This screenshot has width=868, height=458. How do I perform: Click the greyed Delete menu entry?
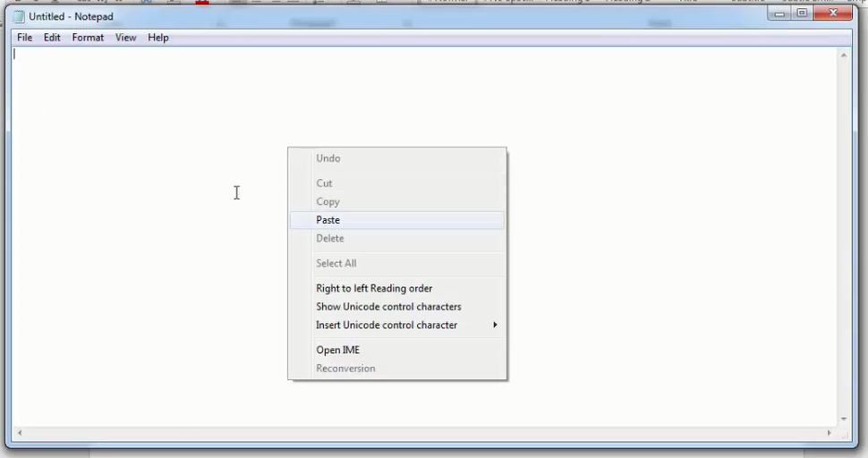pos(397,239)
